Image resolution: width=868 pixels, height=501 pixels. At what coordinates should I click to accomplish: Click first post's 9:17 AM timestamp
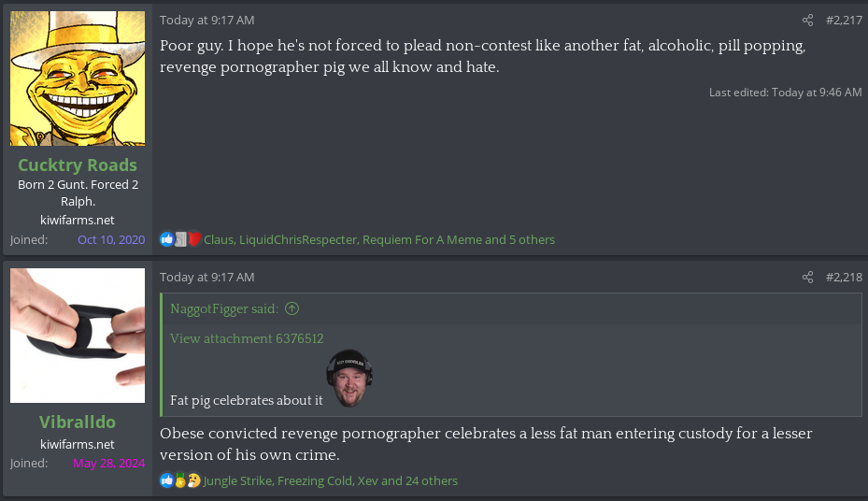point(206,21)
